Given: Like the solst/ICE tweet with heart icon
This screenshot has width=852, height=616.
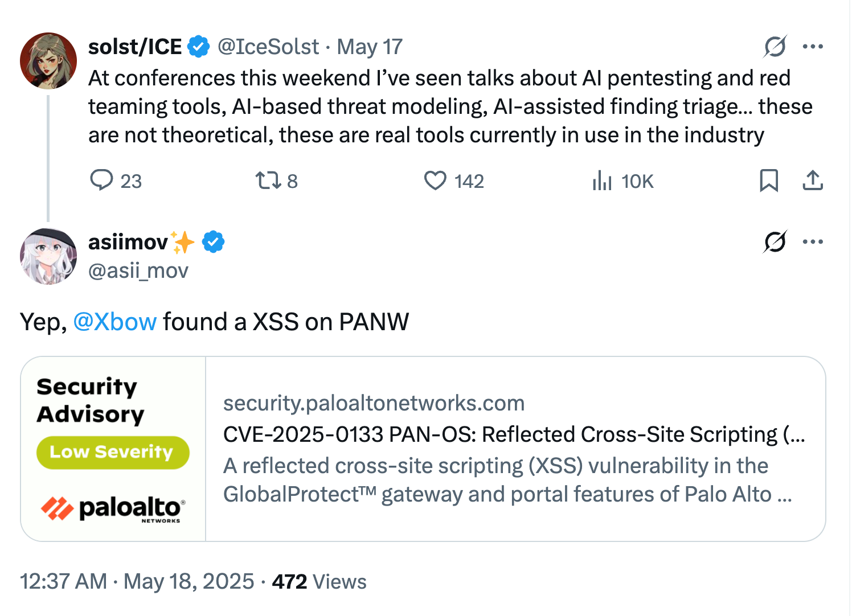Looking at the screenshot, I should 435,180.
